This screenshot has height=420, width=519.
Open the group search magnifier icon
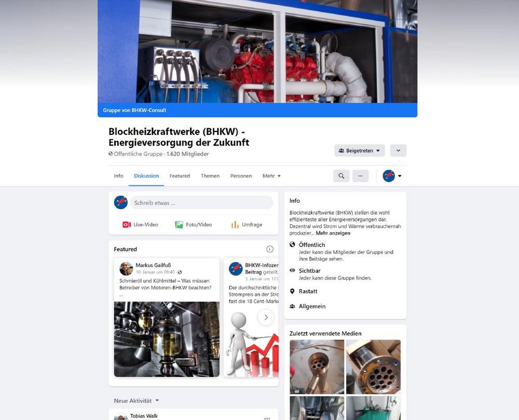pos(342,176)
